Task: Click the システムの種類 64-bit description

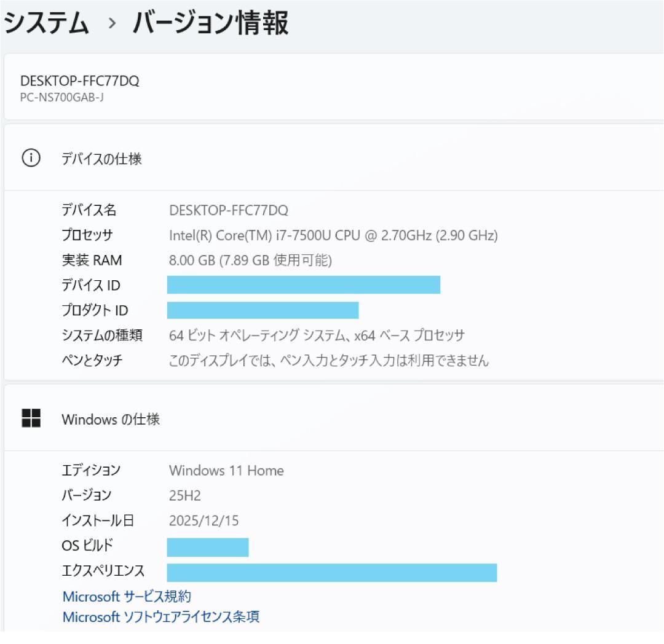Action: [317, 336]
